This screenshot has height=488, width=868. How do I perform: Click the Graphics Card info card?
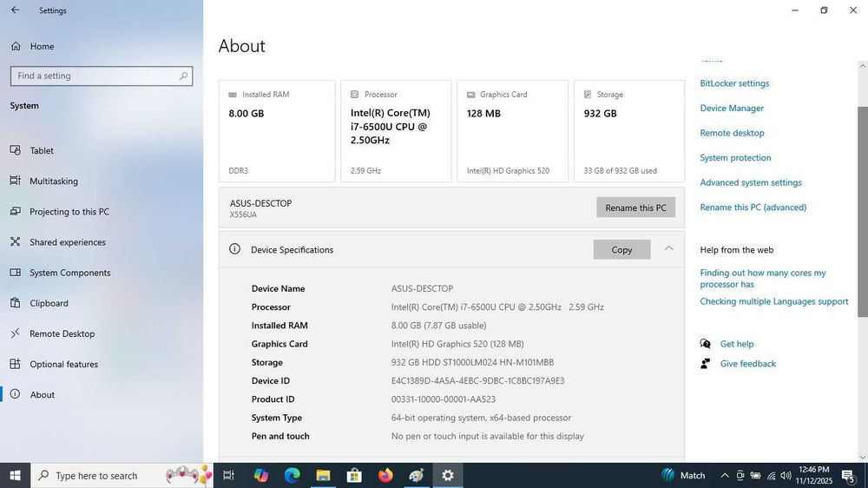pyautogui.click(x=513, y=131)
